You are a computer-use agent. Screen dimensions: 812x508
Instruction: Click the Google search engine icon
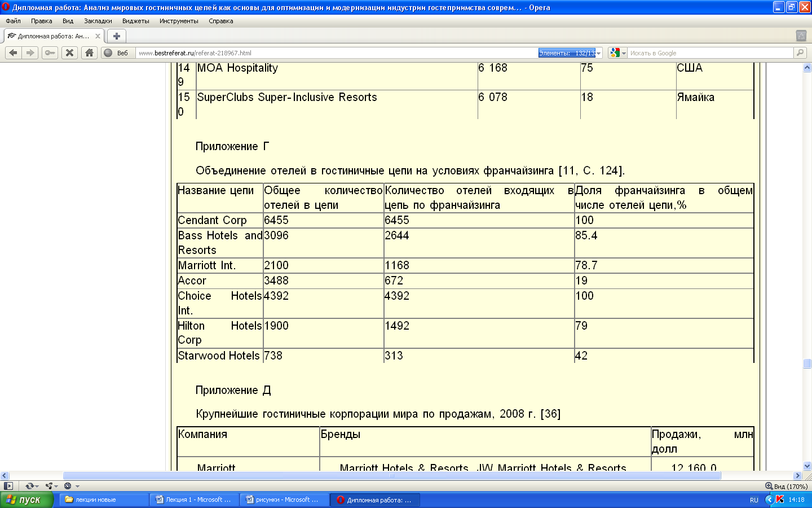(x=615, y=52)
